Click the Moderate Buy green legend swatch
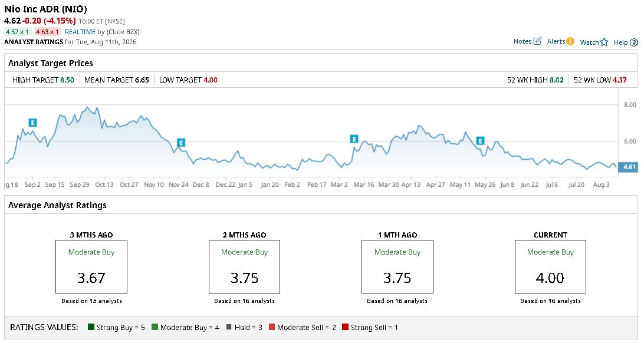The width and height of the screenshot is (644, 343). (155, 327)
